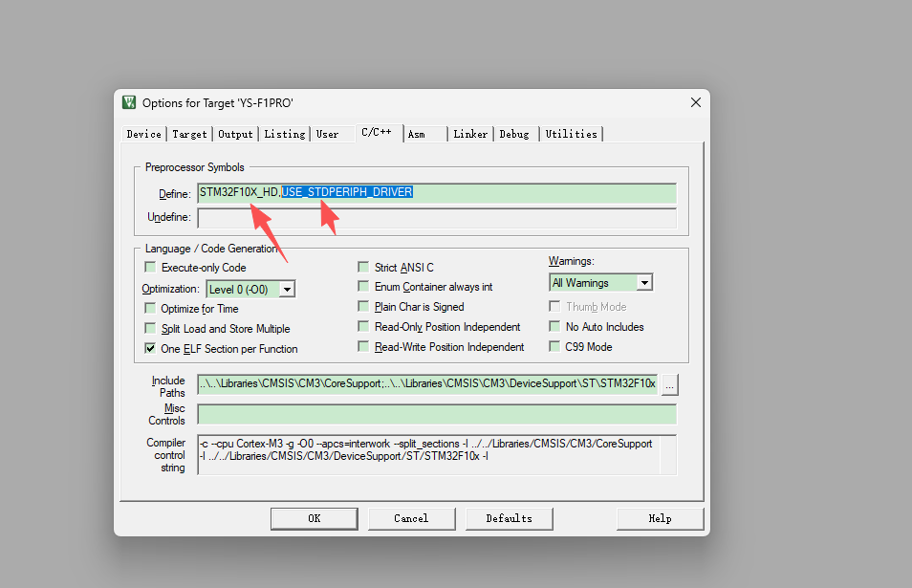
Task: Click in the Misc Controls field
Action: point(437,415)
